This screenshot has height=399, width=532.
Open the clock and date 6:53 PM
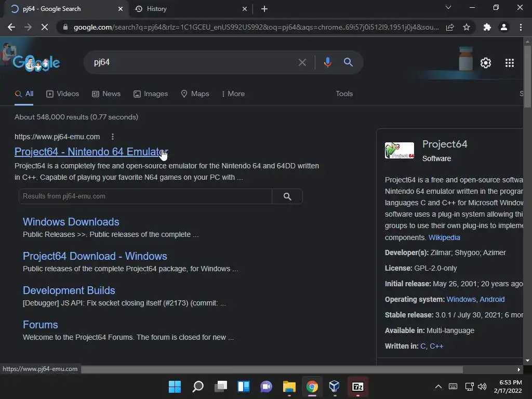[x=508, y=387]
